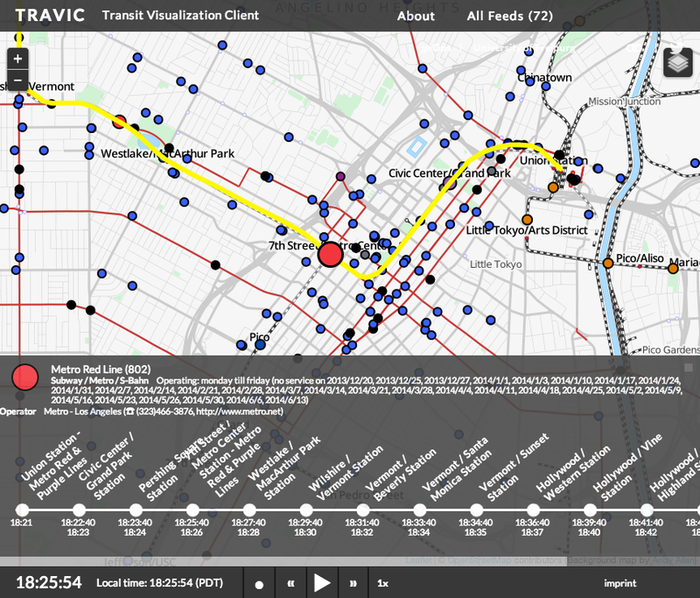
Task: Click the 18:39:40 arrival time
Action: [x=589, y=523]
